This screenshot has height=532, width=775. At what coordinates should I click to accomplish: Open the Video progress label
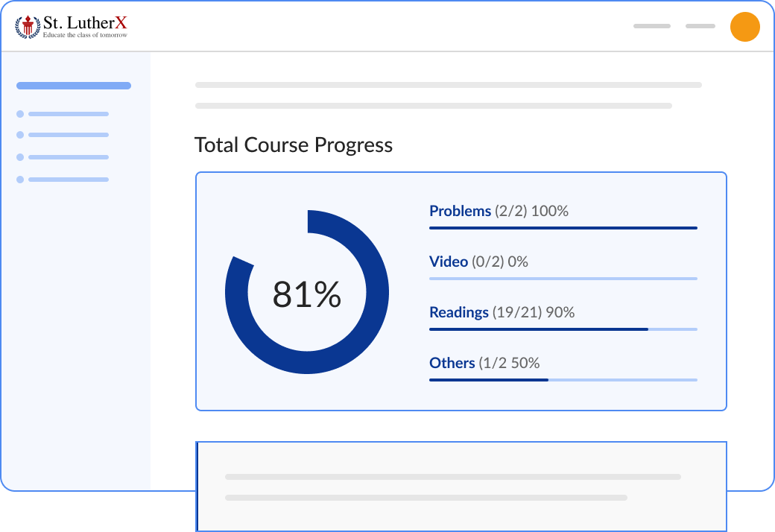449,262
